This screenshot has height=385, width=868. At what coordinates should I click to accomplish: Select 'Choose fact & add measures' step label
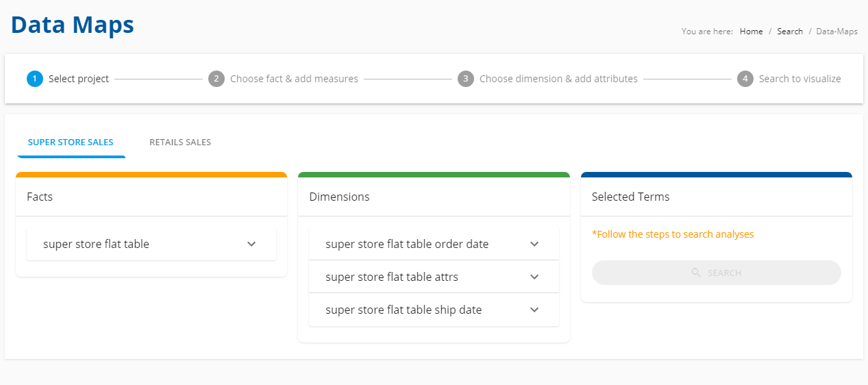tap(294, 79)
